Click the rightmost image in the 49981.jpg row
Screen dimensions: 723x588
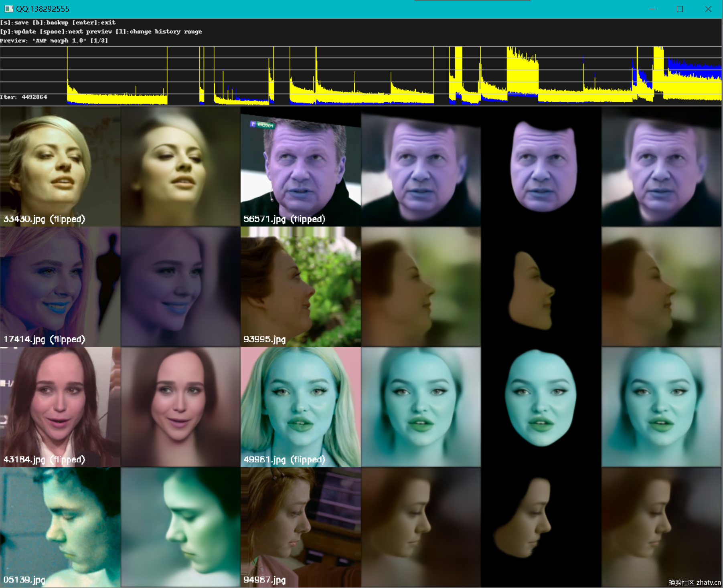point(662,407)
